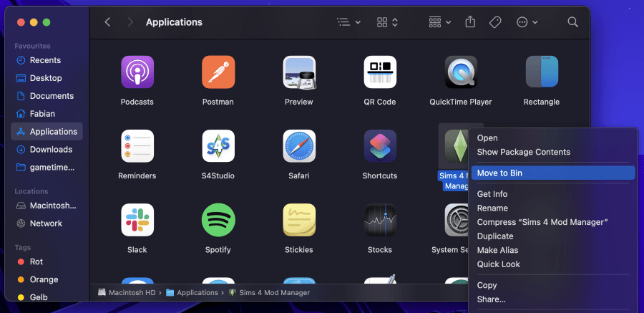
Task: Click the Share toolbar icon
Action: point(470,22)
